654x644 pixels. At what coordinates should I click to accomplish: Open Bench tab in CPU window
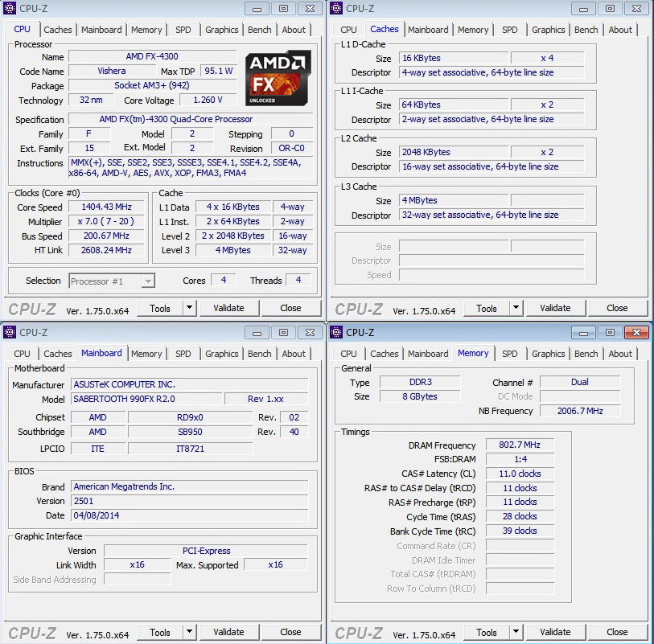[260, 30]
